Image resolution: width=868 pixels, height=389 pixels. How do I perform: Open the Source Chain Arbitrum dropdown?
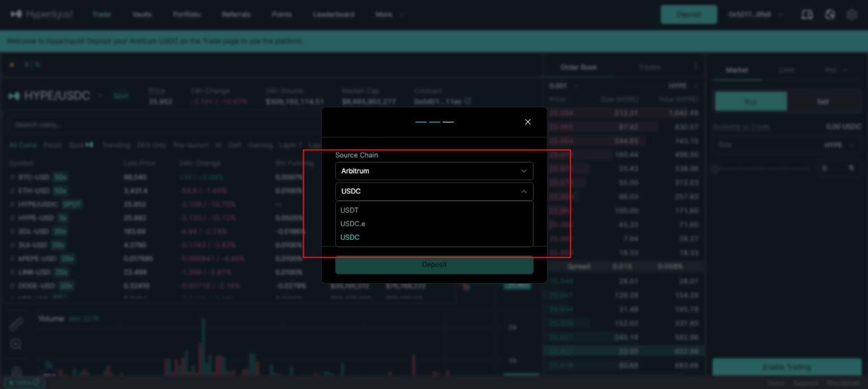pos(433,171)
